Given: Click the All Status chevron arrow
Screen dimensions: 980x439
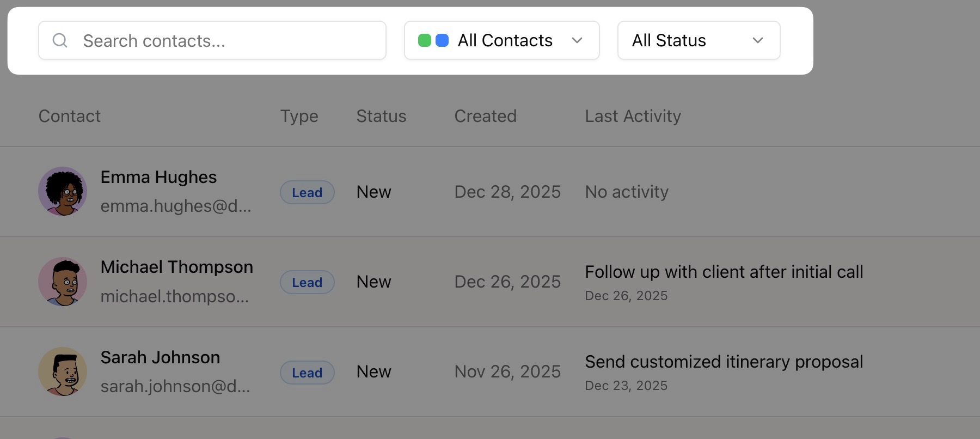Looking at the screenshot, I should pos(757,40).
